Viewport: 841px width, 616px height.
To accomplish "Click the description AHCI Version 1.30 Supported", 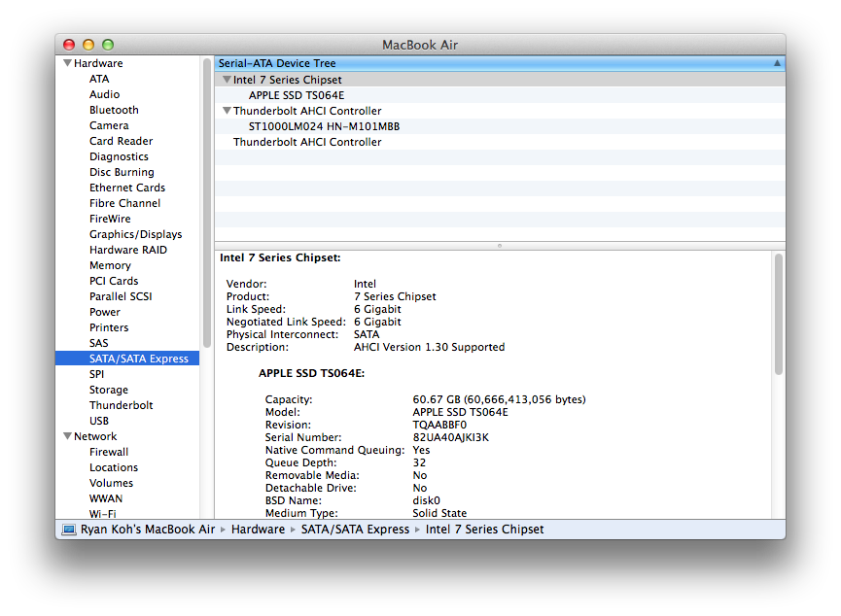I will pos(429,347).
